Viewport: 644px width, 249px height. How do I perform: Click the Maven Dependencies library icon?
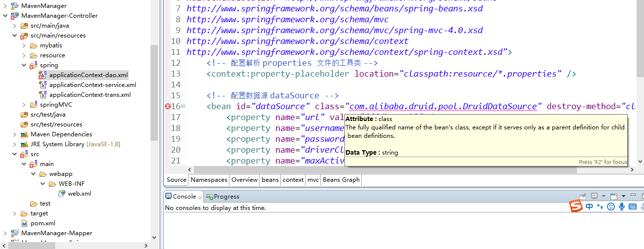tap(24, 134)
